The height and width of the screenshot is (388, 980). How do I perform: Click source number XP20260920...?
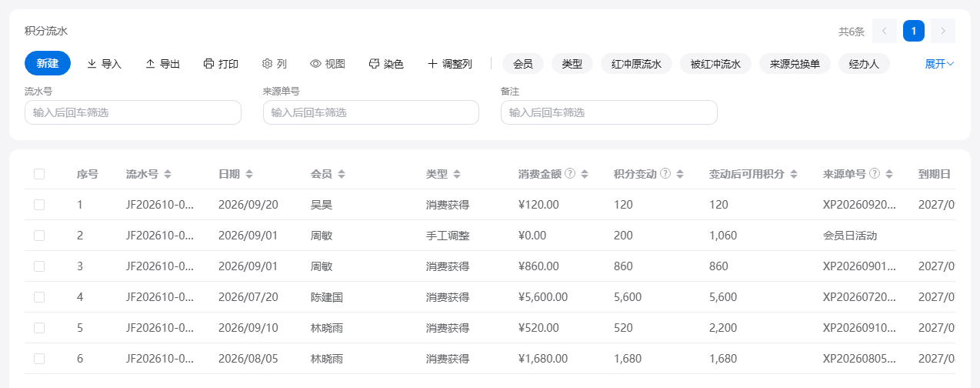click(x=860, y=205)
